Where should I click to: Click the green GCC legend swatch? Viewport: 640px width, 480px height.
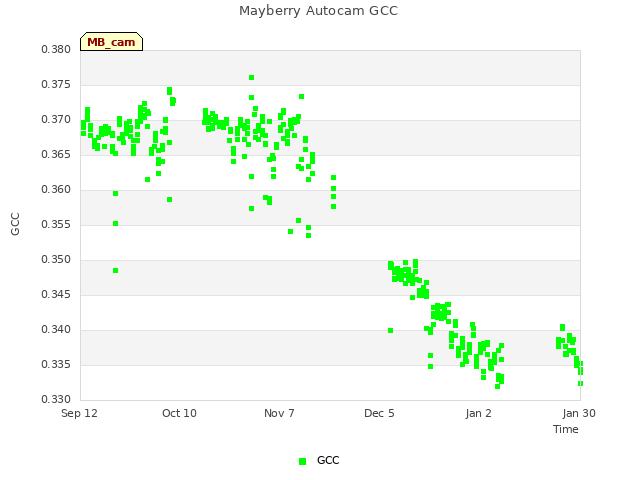302,461
